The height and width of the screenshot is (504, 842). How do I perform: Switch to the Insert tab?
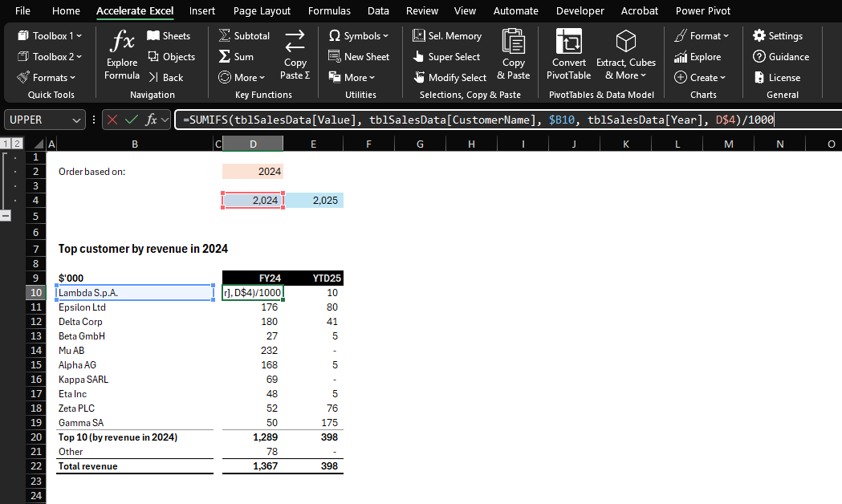point(202,10)
